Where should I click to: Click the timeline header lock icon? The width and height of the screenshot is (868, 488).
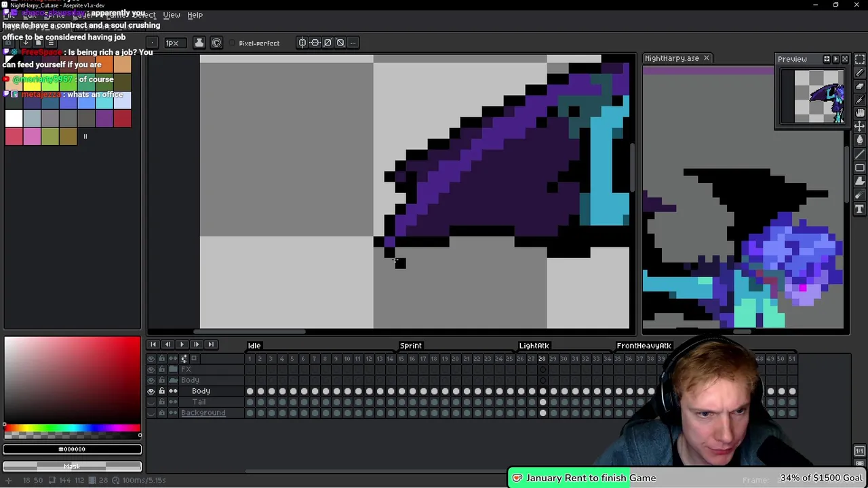click(x=161, y=359)
